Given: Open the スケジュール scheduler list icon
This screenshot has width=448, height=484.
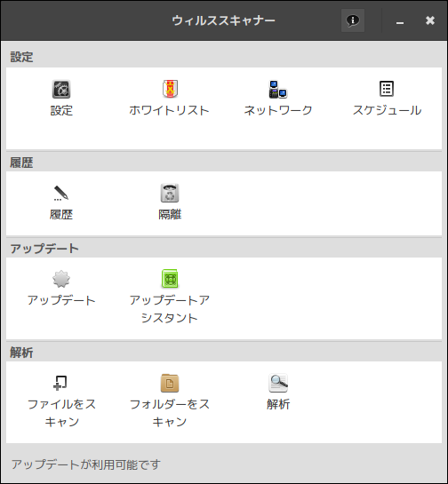Looking at the screenshot, I should coord(387,89).
